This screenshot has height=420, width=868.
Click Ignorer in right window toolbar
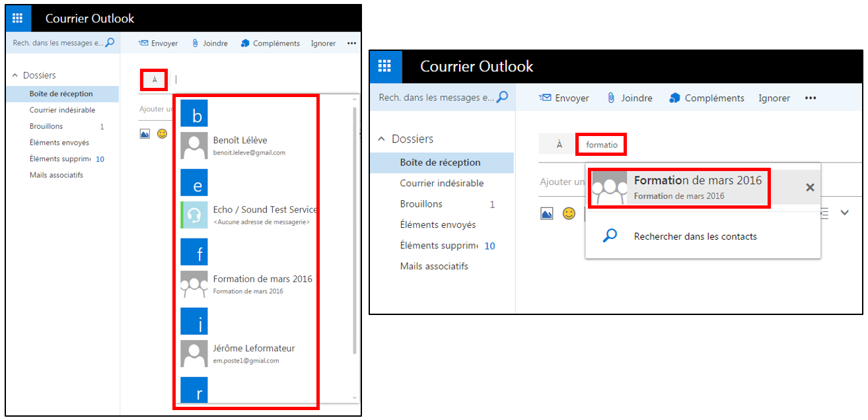(x=774, y=98)
